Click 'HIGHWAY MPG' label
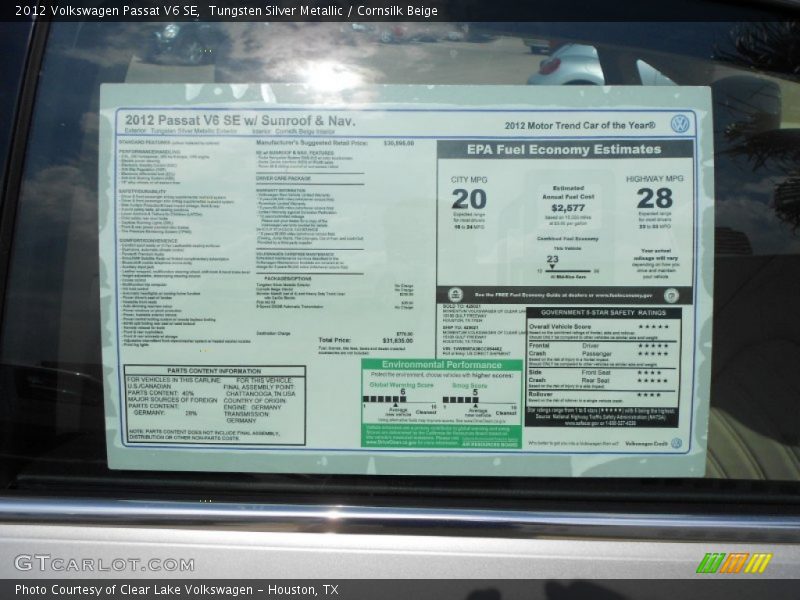Screen dimensions: 800x600 tap(655, 179)
